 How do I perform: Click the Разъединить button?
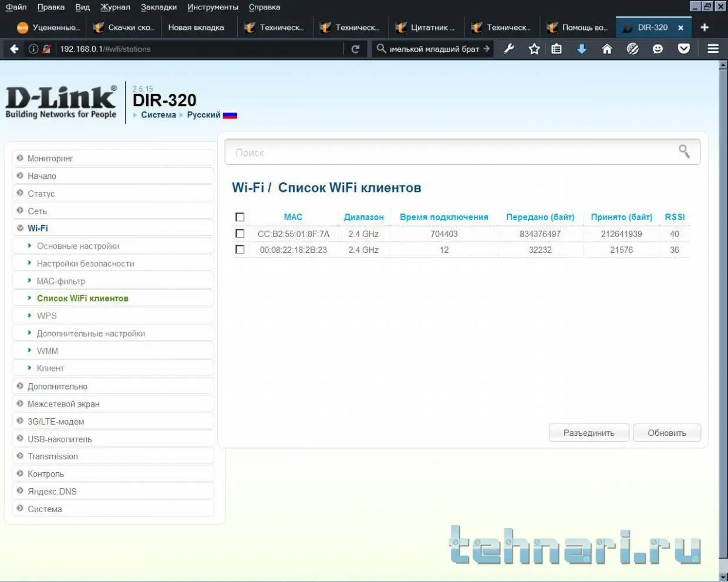point(589,433)
